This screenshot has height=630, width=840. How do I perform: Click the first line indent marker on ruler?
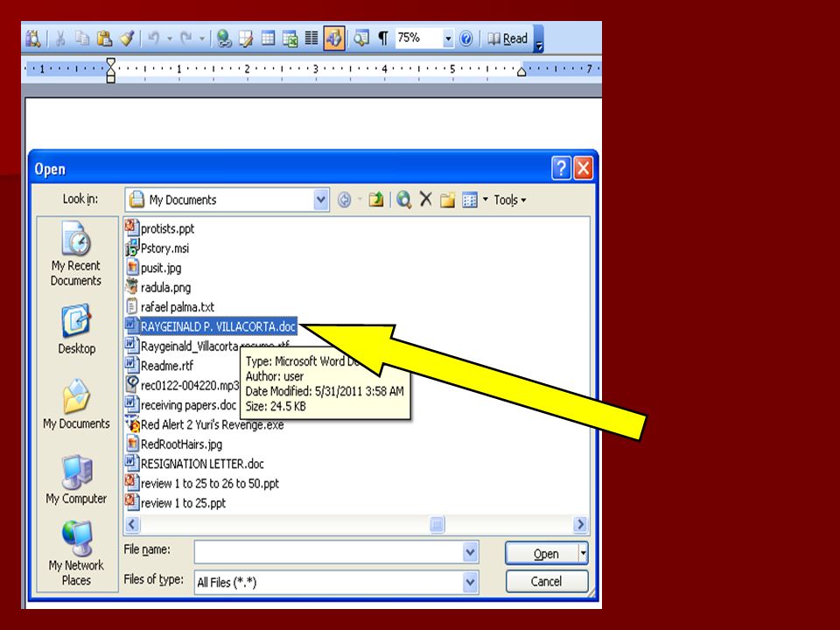coord(111,64)
